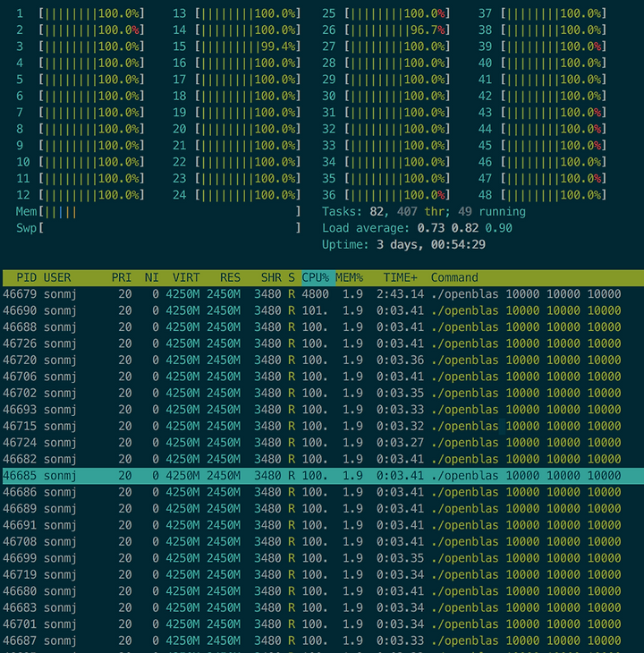Screen dimensions: 644x653
Task: Click the '101.' CPU% value
Action: [315, 310]
